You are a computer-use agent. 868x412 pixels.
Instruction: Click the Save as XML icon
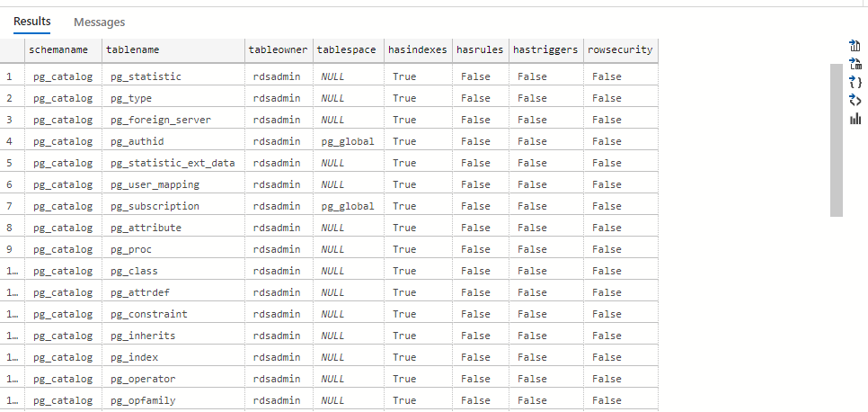(855, 100)
